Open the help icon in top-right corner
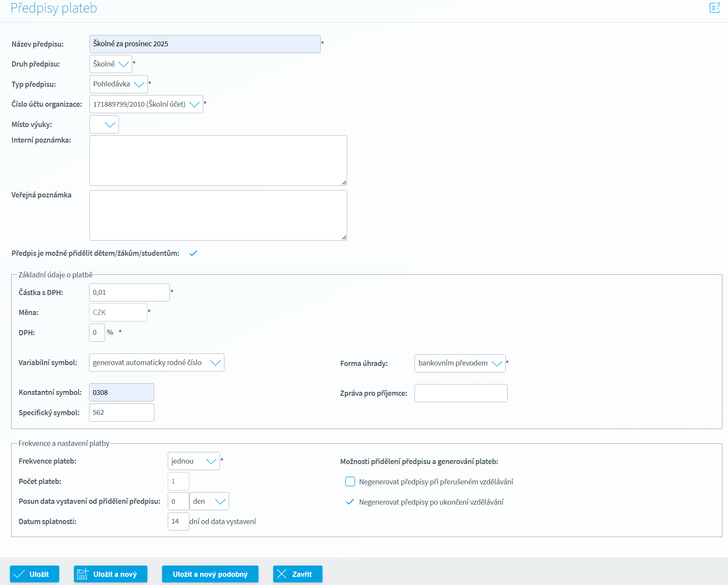 (x=715, y=8)
